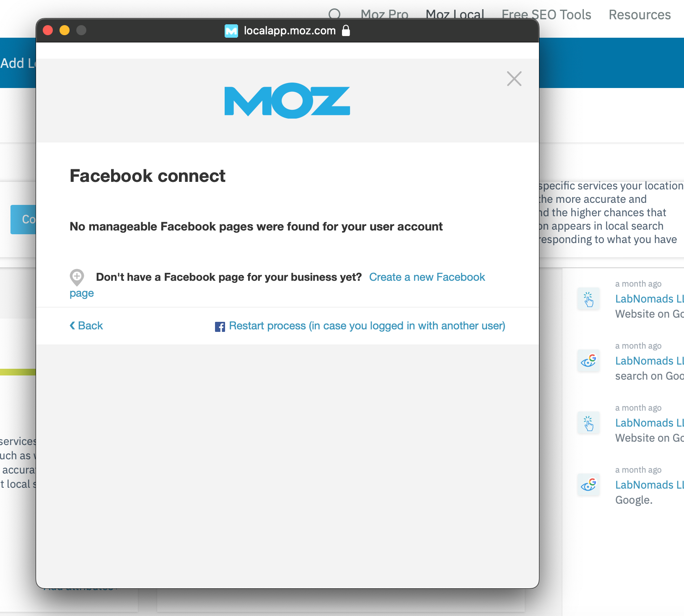Click Restart process to retry Facebook login
The height and width of the screenshot is (616, 684).
[x=367, y=326]
